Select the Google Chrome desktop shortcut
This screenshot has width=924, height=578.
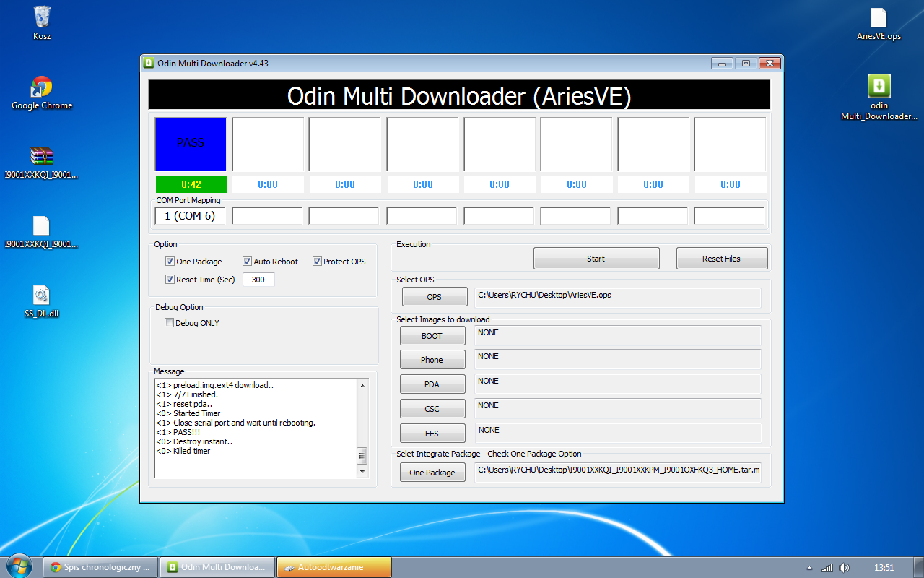tap(42, 93)
